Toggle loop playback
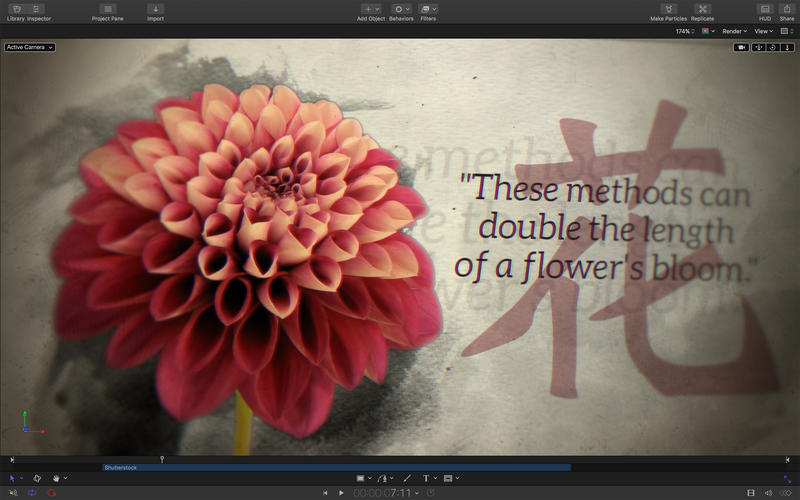800x500 pixels. 32,493
